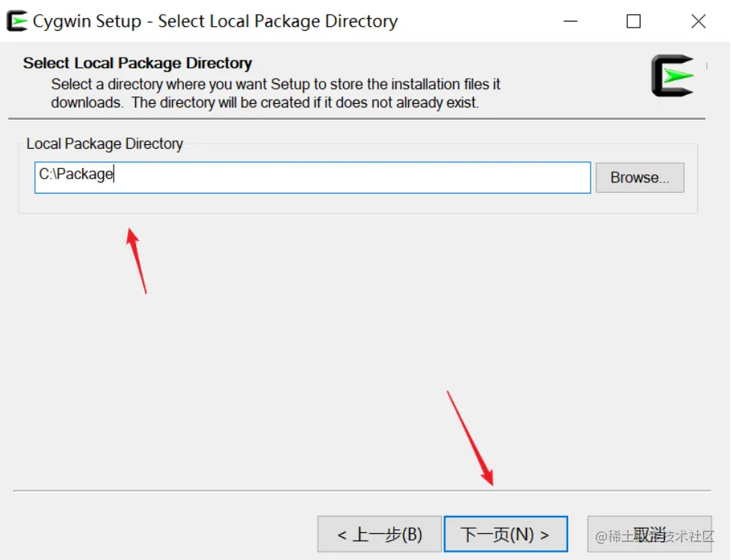Click the Cygwin title bar icon
This screenshot has width=731, height=560.
pos(16,21)
